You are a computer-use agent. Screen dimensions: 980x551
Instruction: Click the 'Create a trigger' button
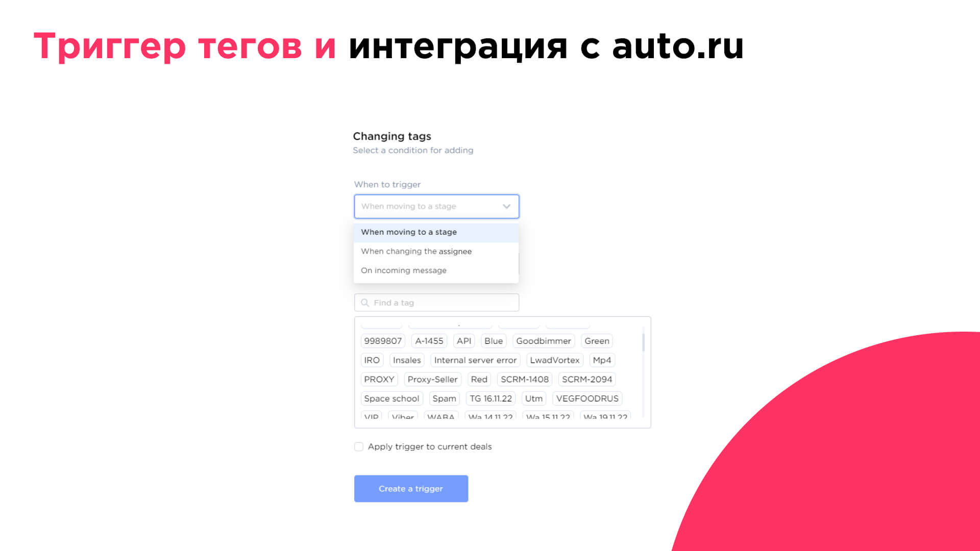tap(410, 488)
